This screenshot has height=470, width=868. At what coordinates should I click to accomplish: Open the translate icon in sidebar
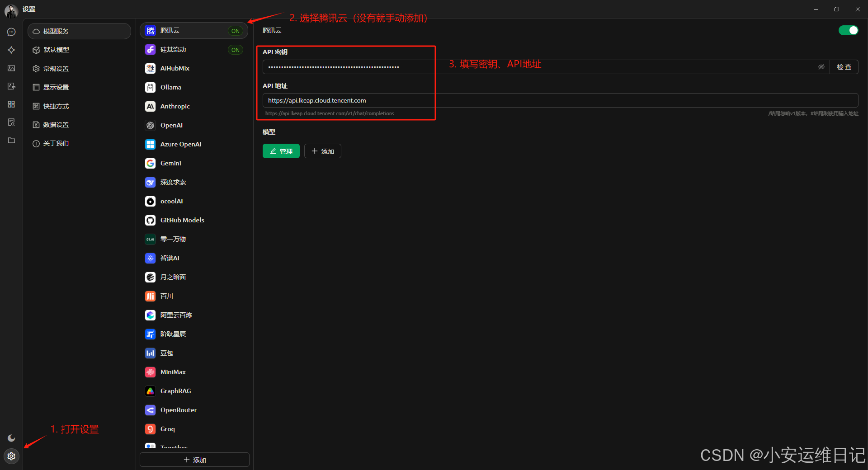[11, 86]
